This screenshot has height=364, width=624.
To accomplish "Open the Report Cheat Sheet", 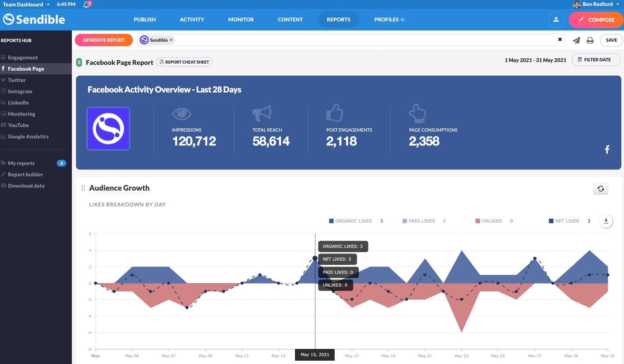I will pyautogui.click(x=184, y=62).
